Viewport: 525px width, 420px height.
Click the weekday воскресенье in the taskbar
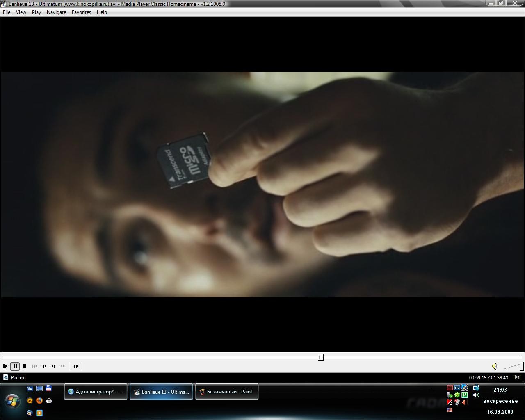[x=500, y=401]
